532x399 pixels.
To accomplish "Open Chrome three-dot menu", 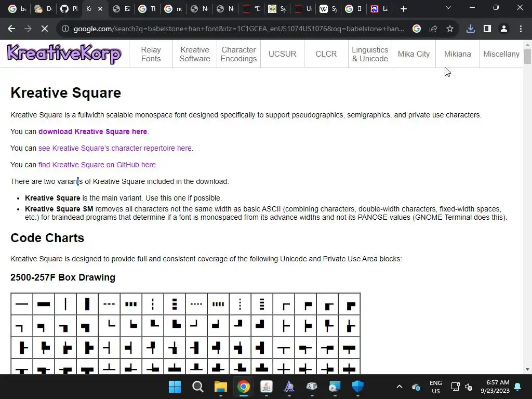I will 521,29.
